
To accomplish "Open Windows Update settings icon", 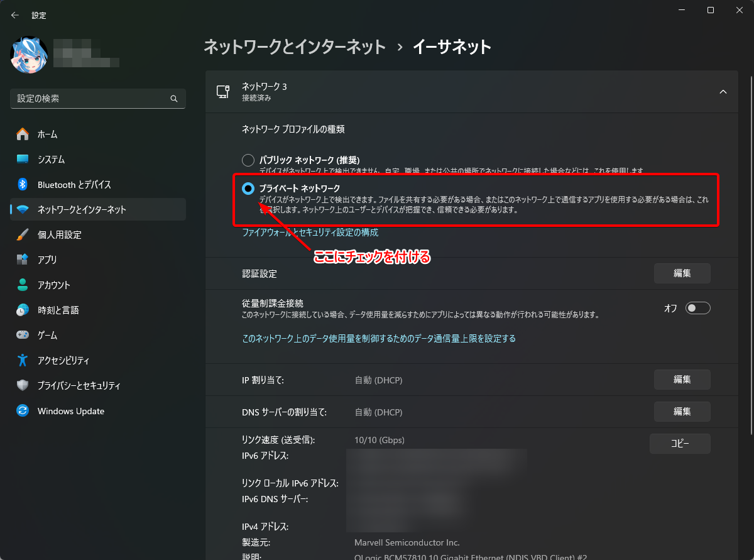I will click(24, 410).
